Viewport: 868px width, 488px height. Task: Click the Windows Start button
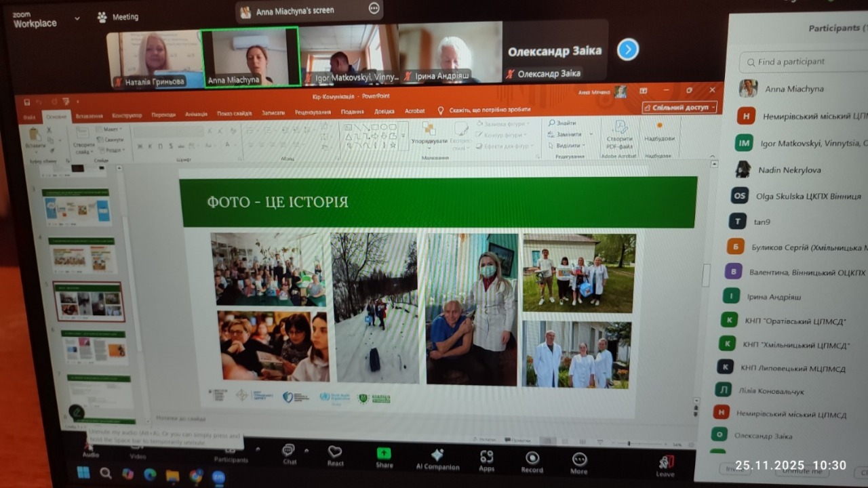point(83,472)
